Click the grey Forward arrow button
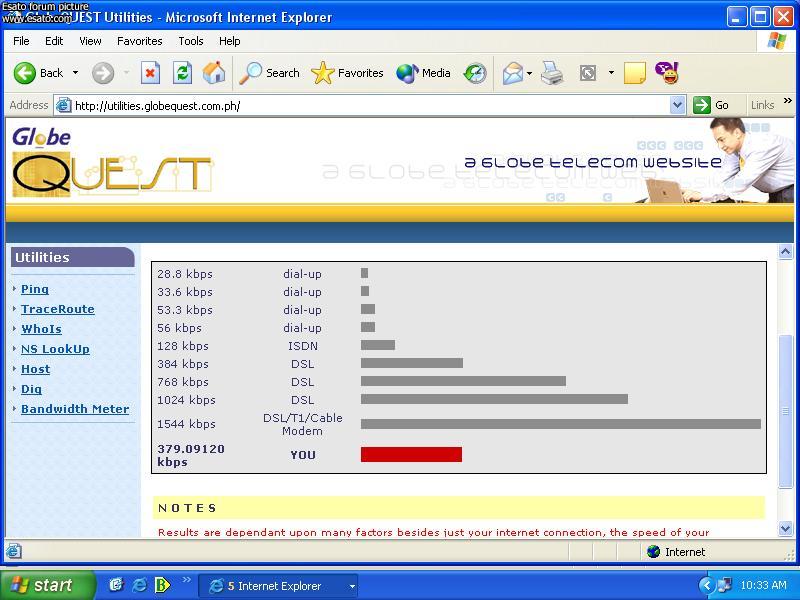 (103, 73)
